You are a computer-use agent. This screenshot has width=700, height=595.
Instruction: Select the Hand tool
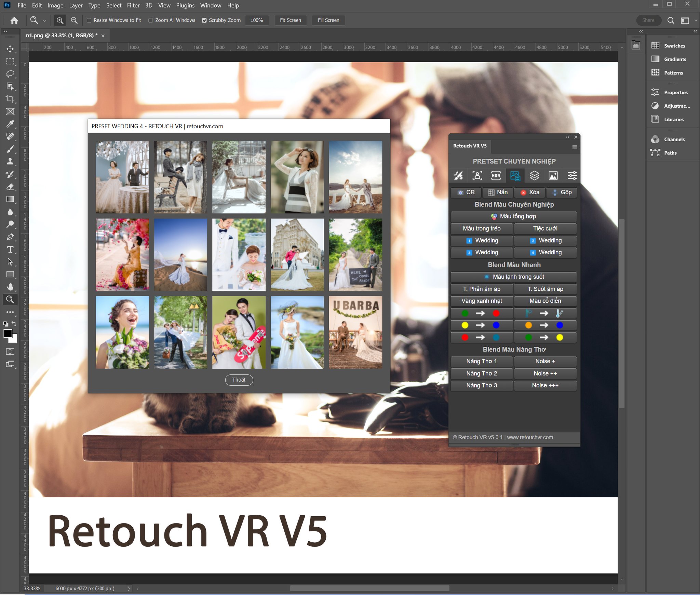[x=10, y=287]
